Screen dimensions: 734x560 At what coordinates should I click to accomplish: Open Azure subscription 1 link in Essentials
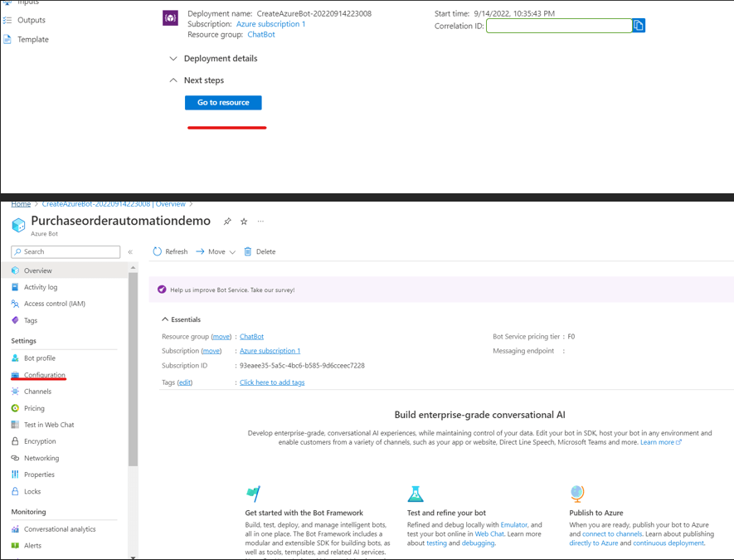(x=270, y=351)
